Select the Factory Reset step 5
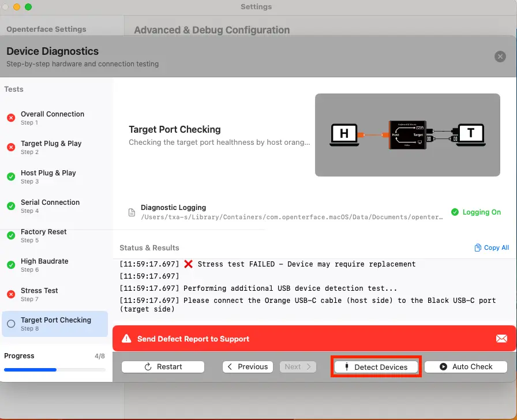The width and height of the screenshot is (517, 420). (44, 235)
